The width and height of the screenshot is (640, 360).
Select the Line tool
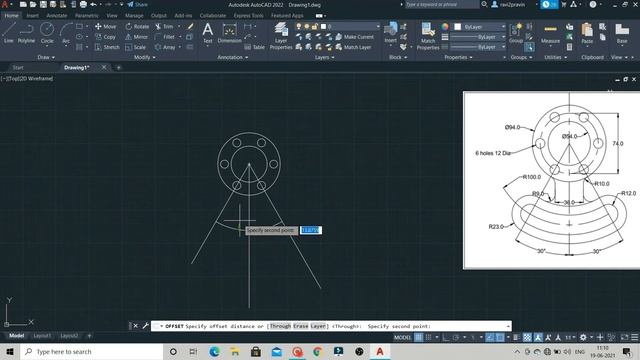(x=9, y=33)
